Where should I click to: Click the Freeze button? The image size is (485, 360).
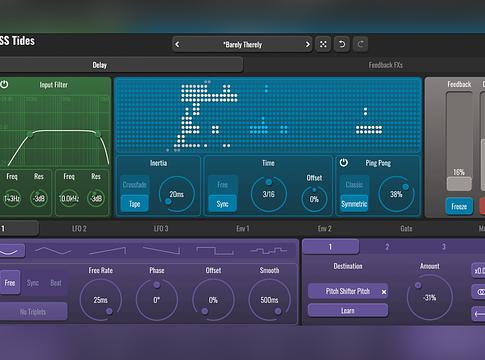tap(459, 206)
